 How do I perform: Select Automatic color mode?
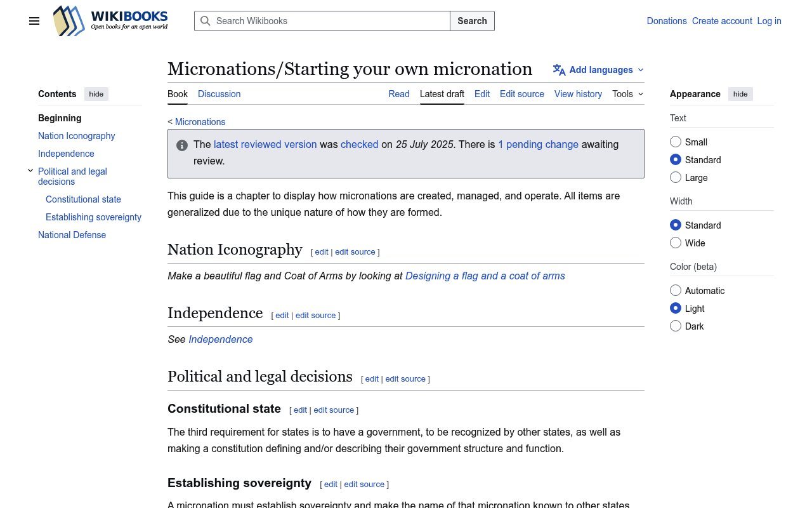tap(676, 291)
